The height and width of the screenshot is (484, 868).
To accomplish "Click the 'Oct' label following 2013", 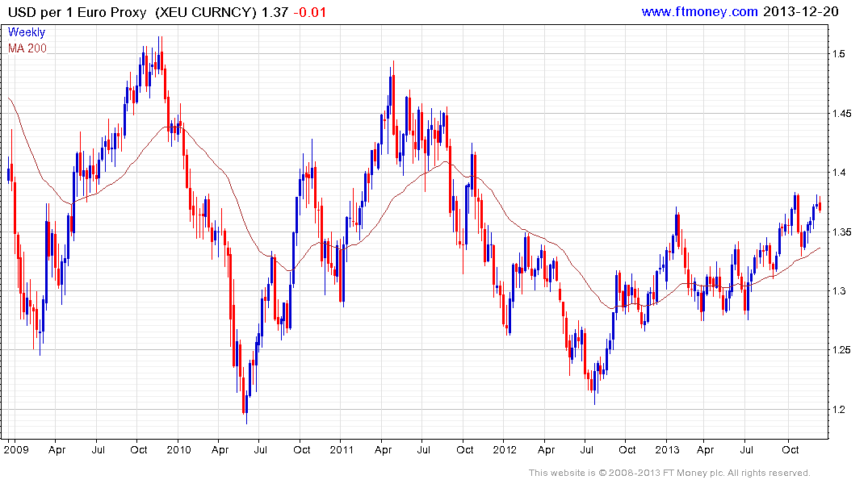I will [x=790, y=449].
